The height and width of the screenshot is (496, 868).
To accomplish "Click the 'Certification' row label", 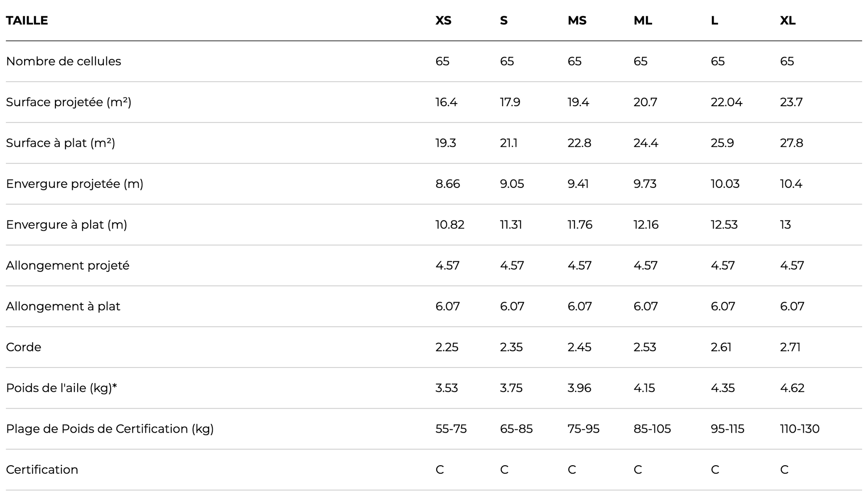I will pos(42,470).
